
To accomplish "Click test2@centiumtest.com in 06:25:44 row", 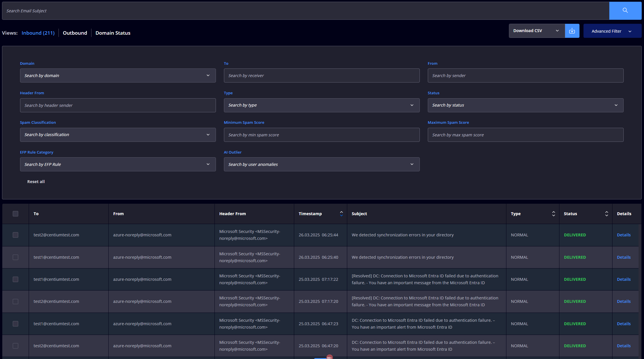I will point(56,235).
